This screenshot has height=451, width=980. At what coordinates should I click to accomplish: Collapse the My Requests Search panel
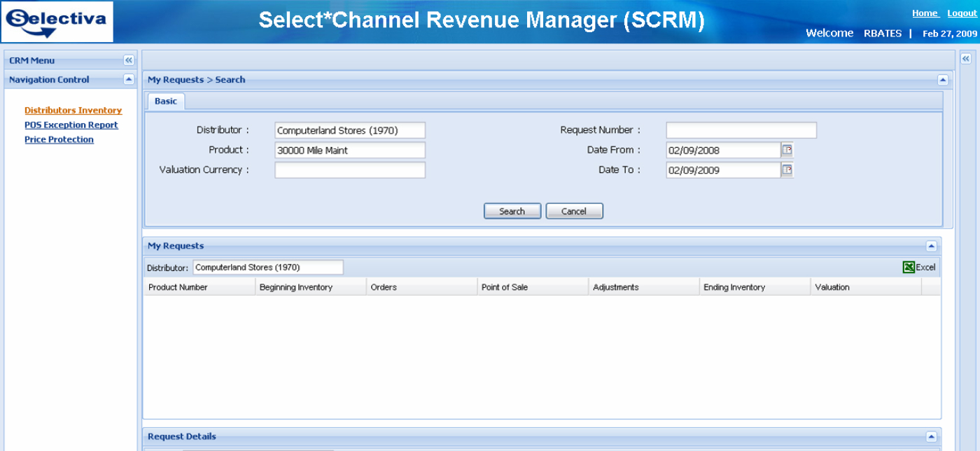tap(942, 80)
